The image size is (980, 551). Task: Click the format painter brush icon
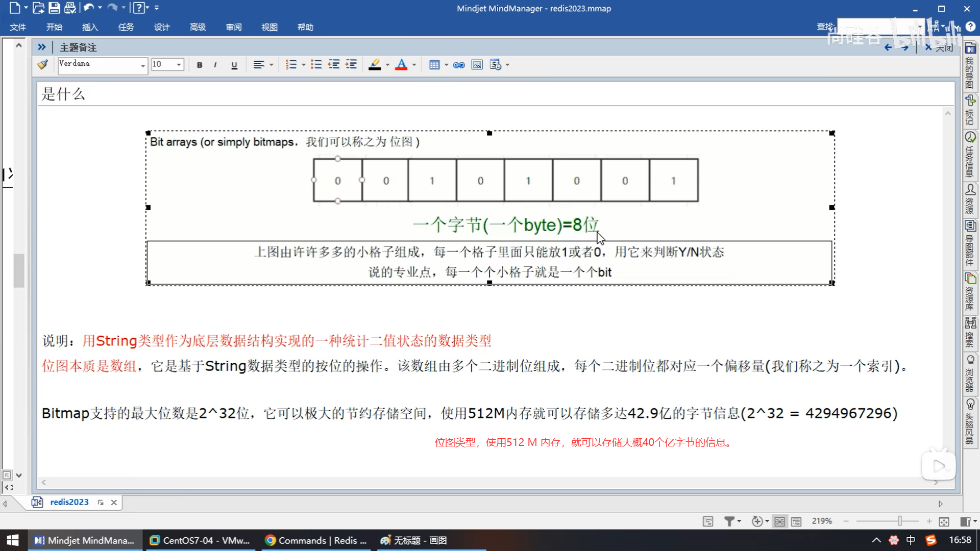click(43, 64)
